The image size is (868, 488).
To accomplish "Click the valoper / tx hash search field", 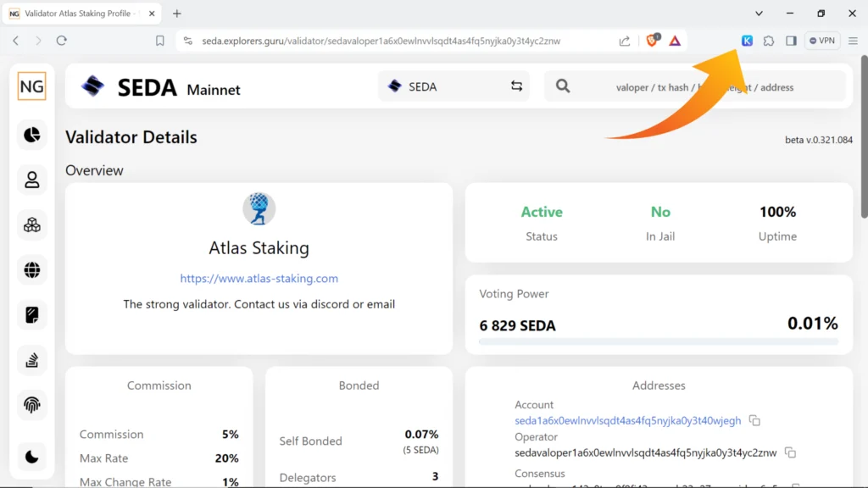I will pos(704,86).
